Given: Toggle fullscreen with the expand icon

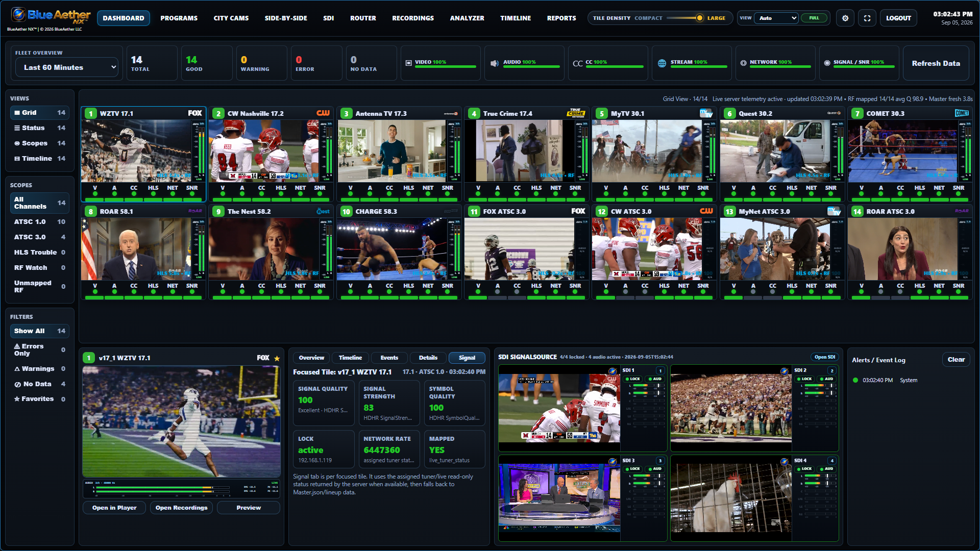Looking at the screenshot, I should (x=867, y=18).
